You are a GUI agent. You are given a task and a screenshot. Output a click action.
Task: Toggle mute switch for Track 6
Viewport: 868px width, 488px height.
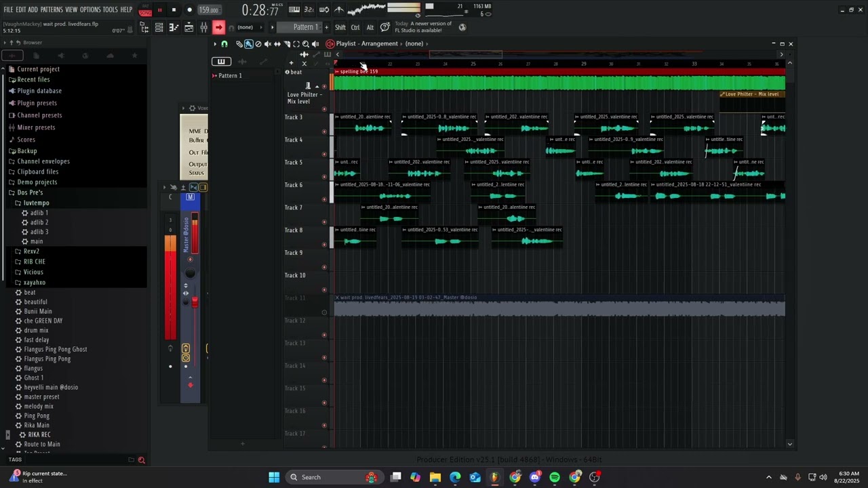click(x=324, y=199)
